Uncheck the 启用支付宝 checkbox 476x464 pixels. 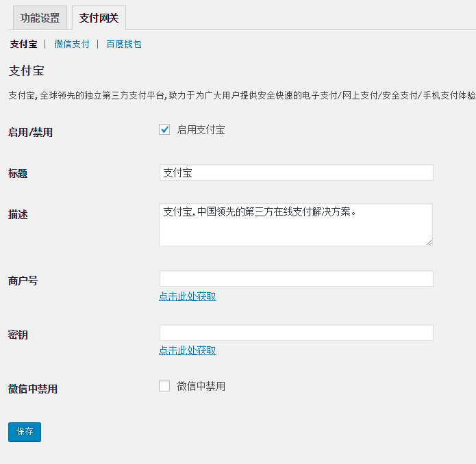[164, 129]
